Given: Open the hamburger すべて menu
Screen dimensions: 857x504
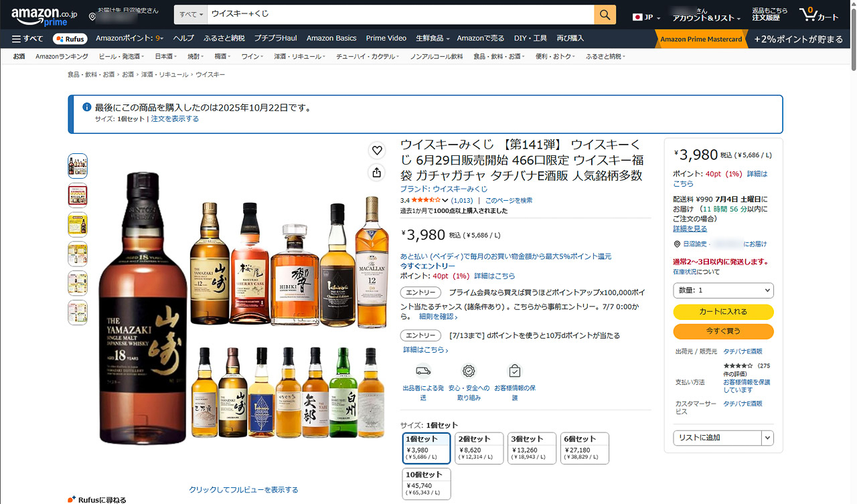Looking at the screenshot, I should click(x=27, y=39).
